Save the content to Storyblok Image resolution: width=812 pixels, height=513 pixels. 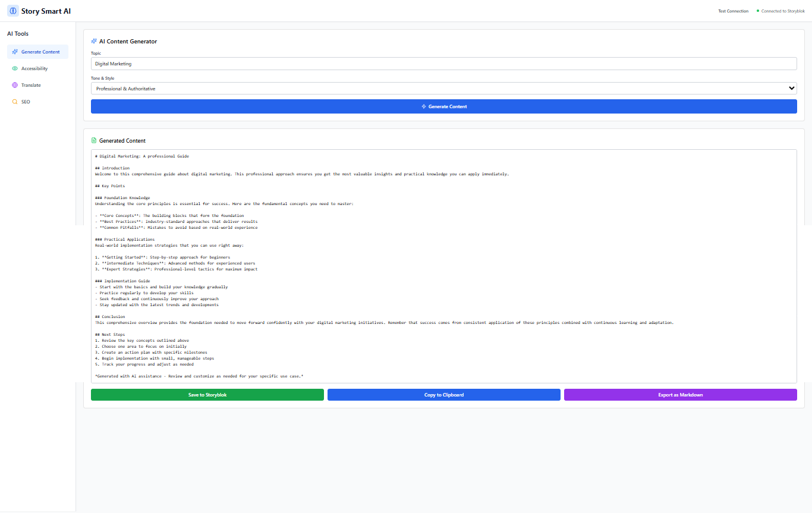tap(207, 395)
